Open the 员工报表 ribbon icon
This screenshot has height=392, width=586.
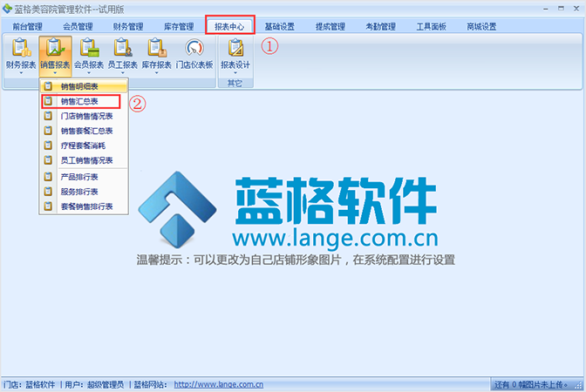click(x=123, y=54)
